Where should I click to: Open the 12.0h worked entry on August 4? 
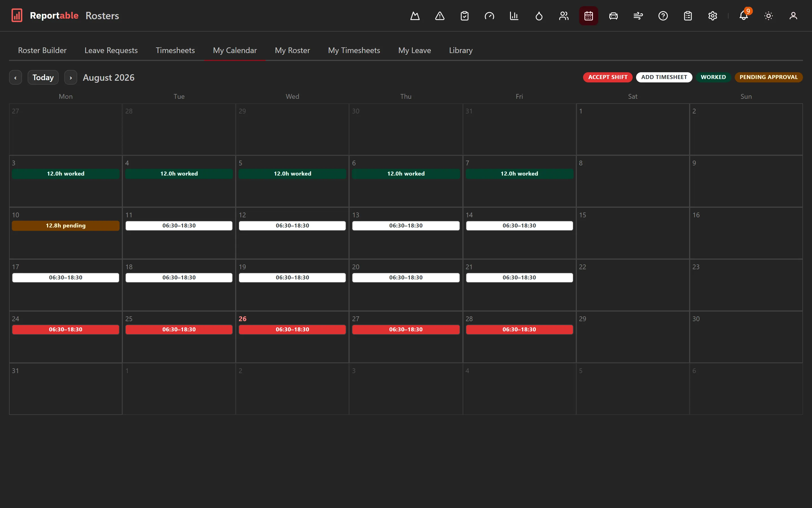tap(179, 174)
